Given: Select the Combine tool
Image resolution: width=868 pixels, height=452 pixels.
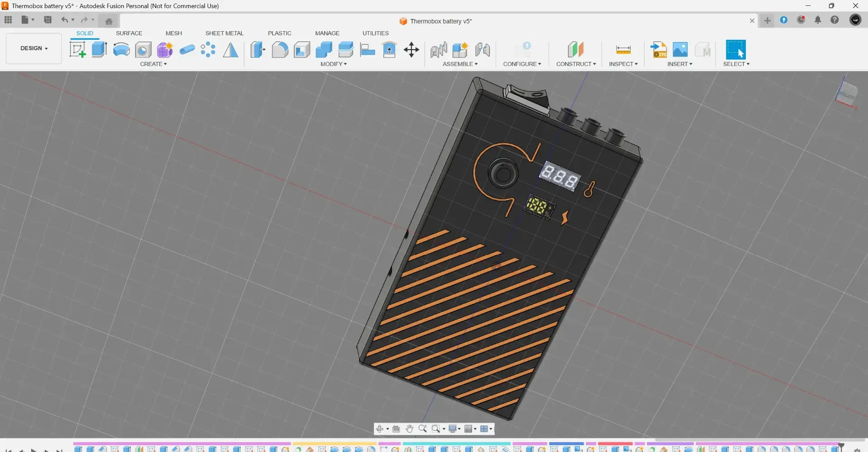Looking at the screenshot, I should pyautogui.click(x=324, y=50).
